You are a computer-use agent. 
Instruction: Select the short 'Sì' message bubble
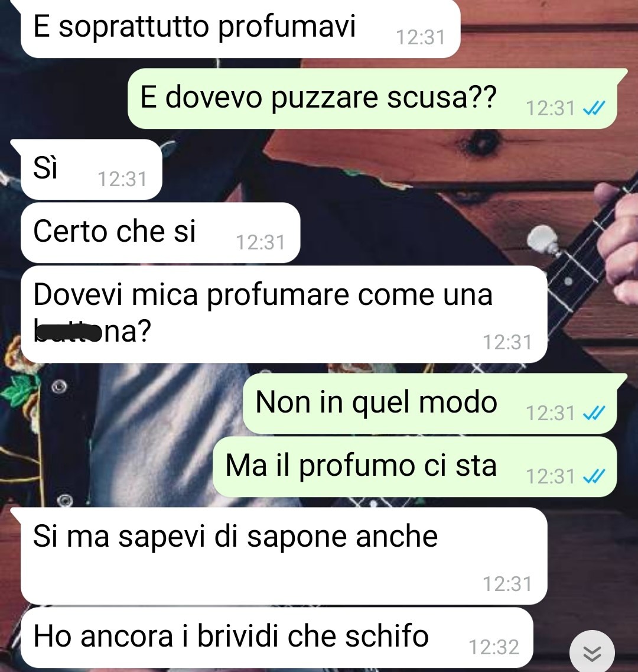point(91,169)
